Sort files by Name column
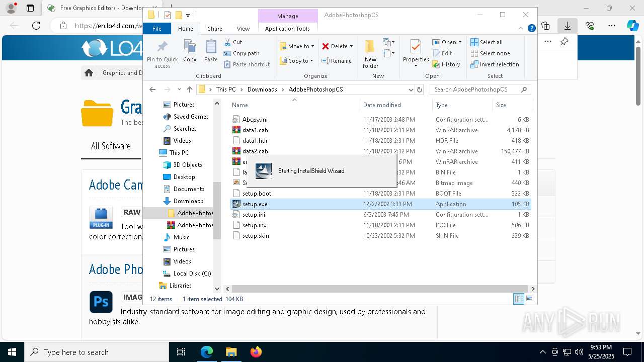This screenshot has height=362, width=644. pyautogui.click(x=295, y=105)
